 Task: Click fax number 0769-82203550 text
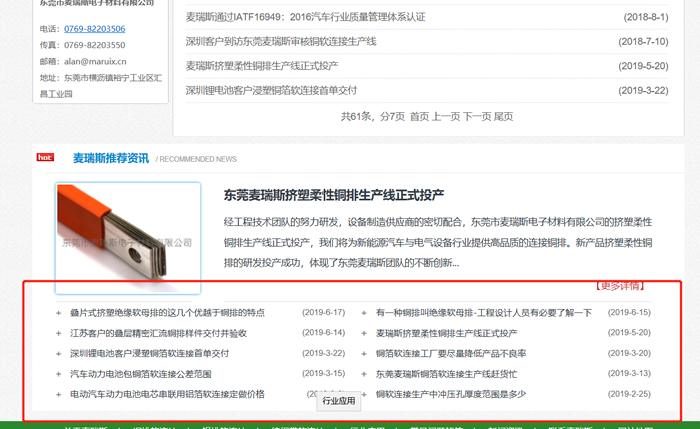(95, 45)
